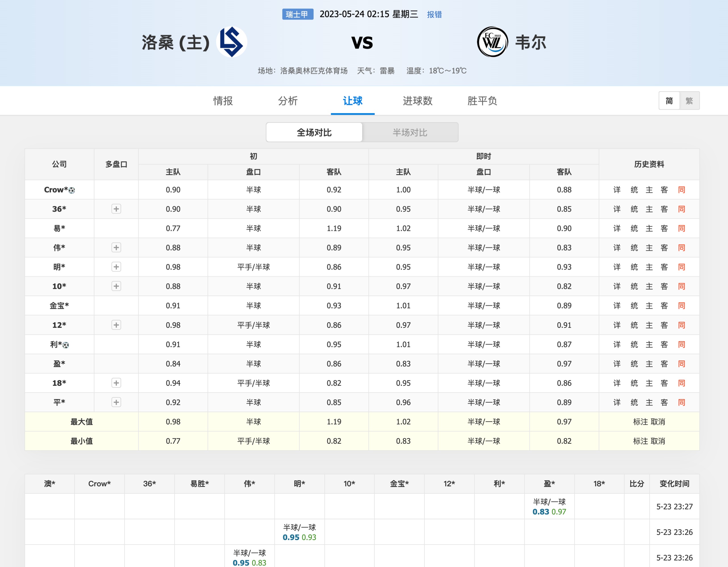Switch to the 进球数 tab
The height and width of the screenshot is (567, 728).
coord(417,101)
